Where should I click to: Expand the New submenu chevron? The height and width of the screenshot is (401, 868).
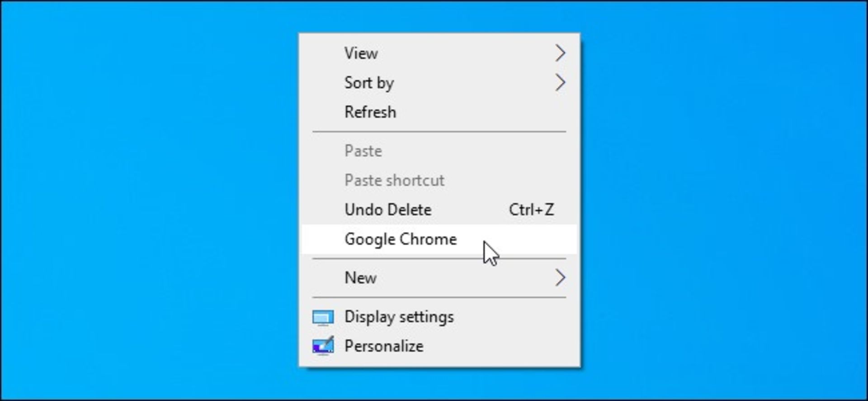[560, 278]
